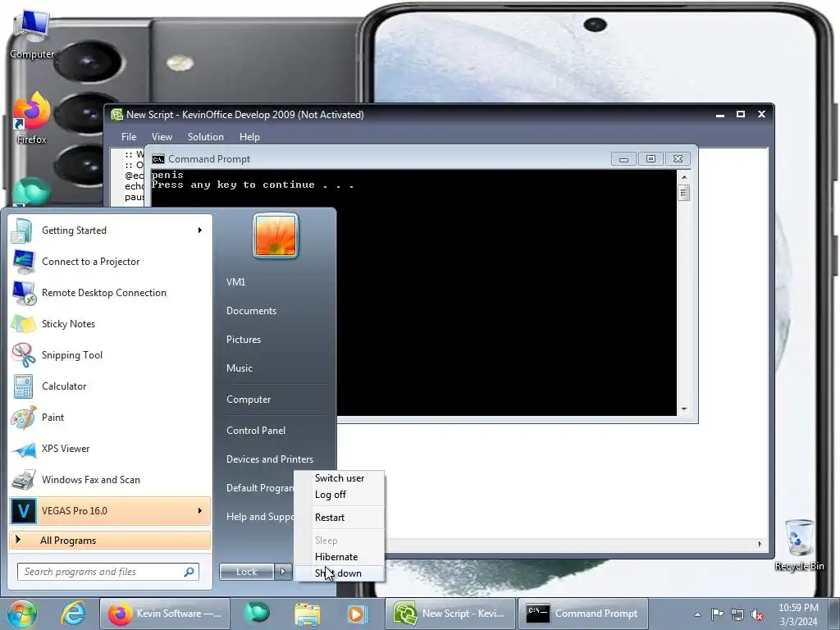Image resolution: width=840 pixels, height=630 pixels.
Task: Launch Connect to a Projector
Action: pyautogui.click(x=110, y=262)
